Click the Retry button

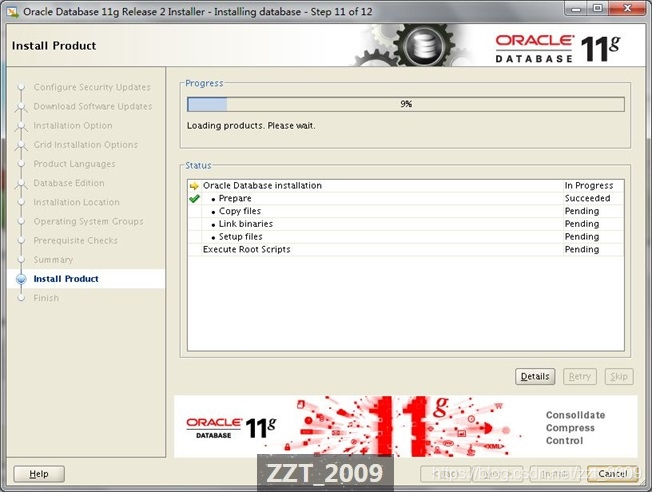pyautogui.click(x=580, y=376)
